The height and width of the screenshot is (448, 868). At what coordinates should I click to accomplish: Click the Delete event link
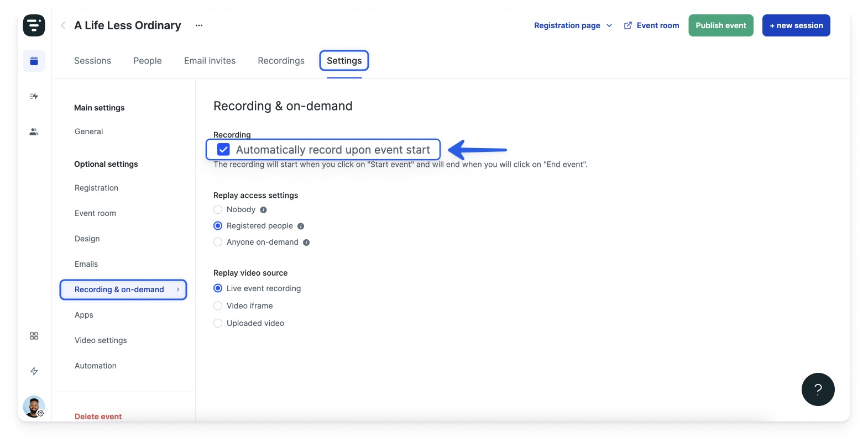click(x=98, y=417)
